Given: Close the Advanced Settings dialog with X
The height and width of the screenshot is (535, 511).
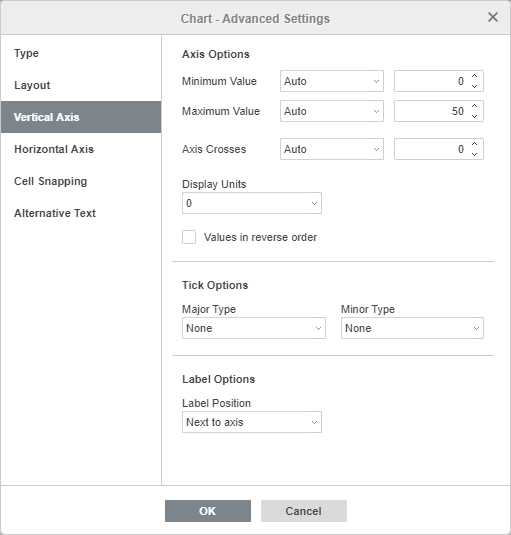Looking at the screenshot, I should (493, 17).
